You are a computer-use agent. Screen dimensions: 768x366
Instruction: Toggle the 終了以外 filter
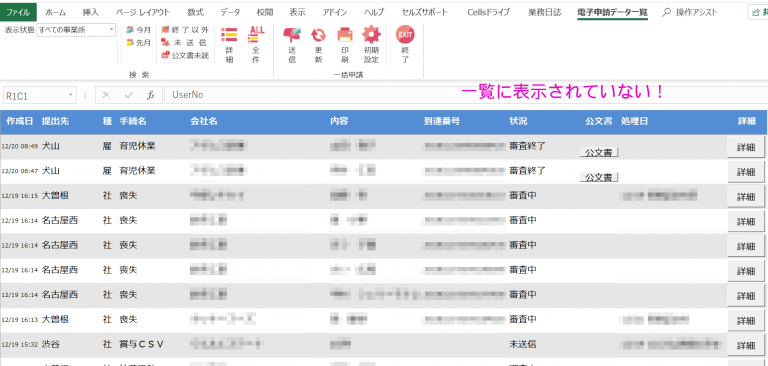pos(185,30)
